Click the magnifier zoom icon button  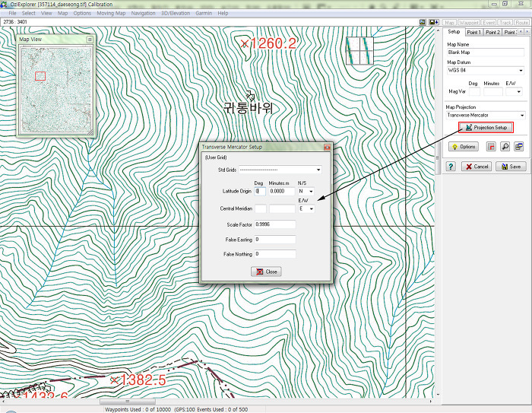click(x=505, y=147)
